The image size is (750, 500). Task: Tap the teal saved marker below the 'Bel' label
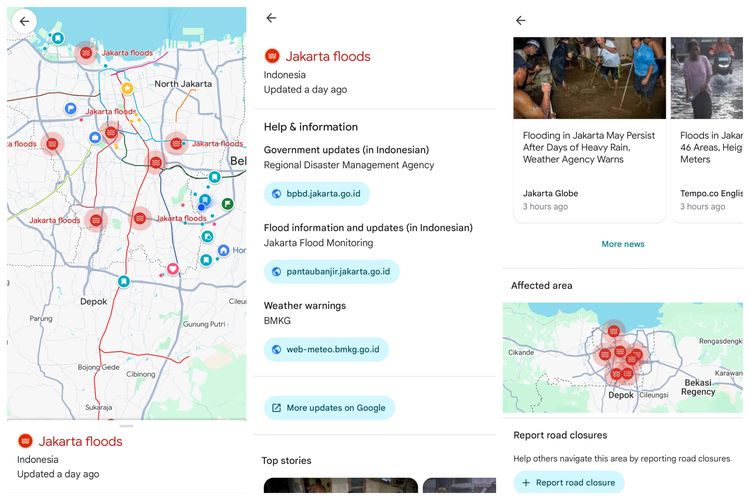tap(215, 177)
